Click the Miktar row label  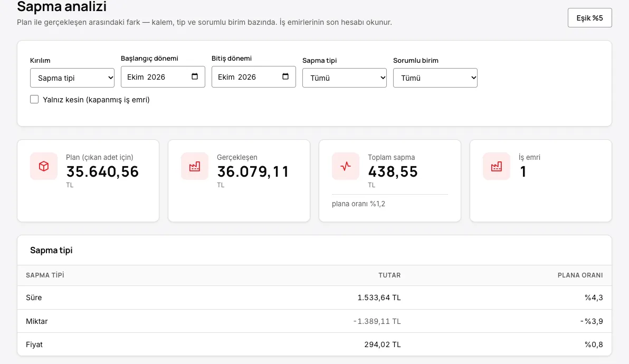(36, 321)
